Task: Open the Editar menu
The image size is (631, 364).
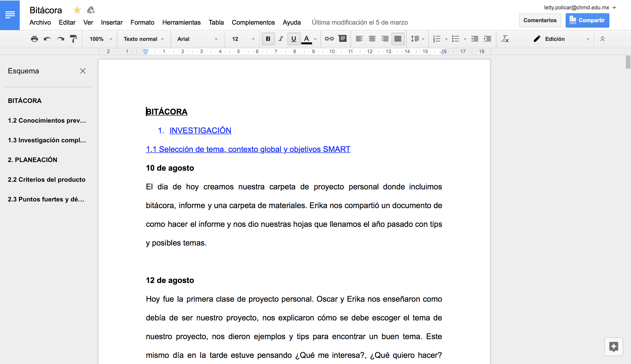Action: [x=67, y=22]
